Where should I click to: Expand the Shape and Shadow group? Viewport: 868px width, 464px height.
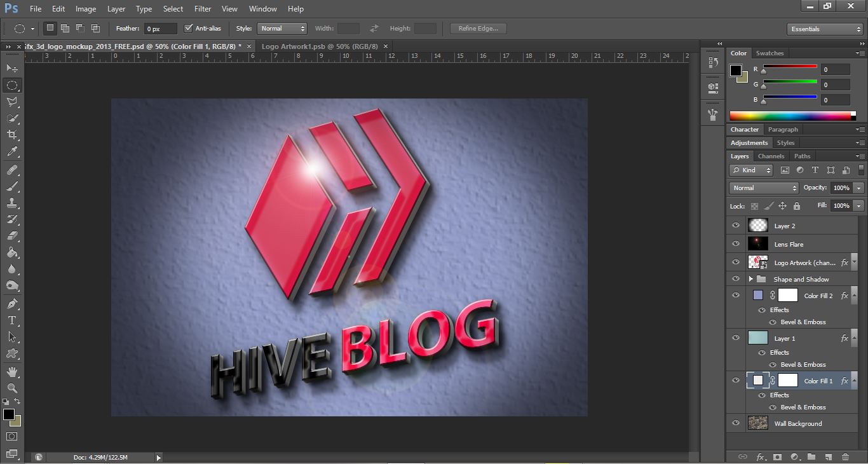point(750,279)
